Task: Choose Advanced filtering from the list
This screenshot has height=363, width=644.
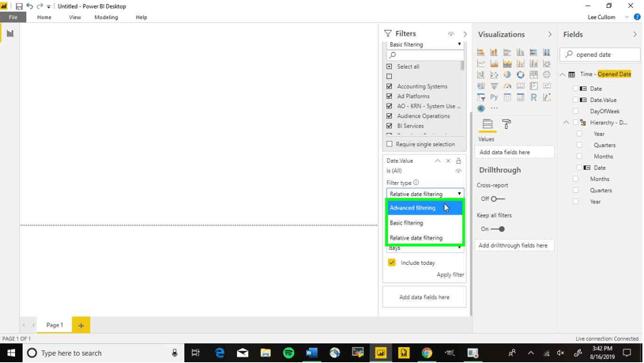Action: 425,208
